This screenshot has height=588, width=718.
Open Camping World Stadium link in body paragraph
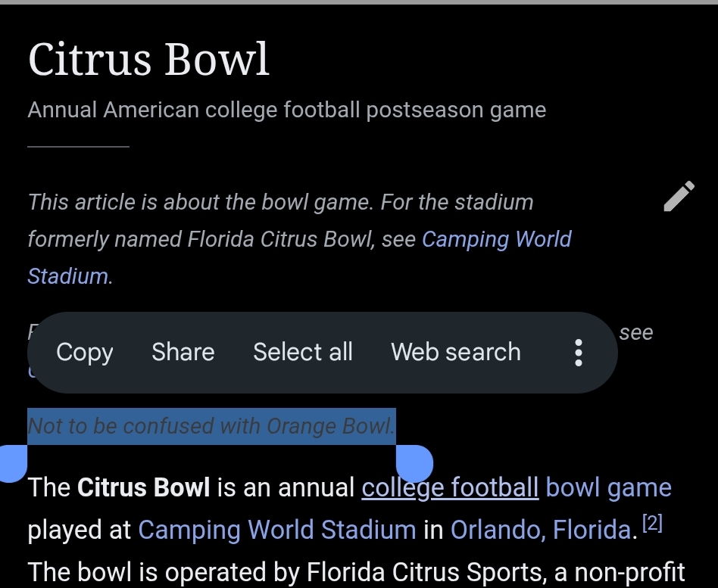coord(276,530)
